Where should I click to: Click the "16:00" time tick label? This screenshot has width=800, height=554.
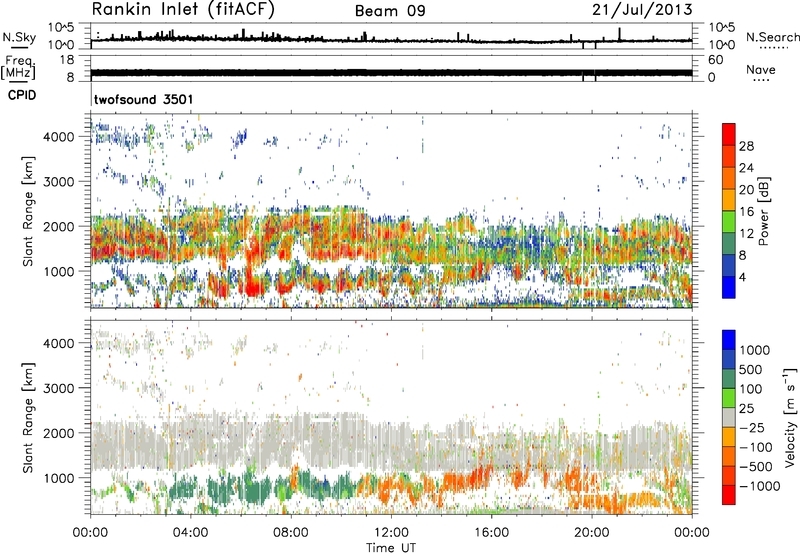tap(491, 533)
